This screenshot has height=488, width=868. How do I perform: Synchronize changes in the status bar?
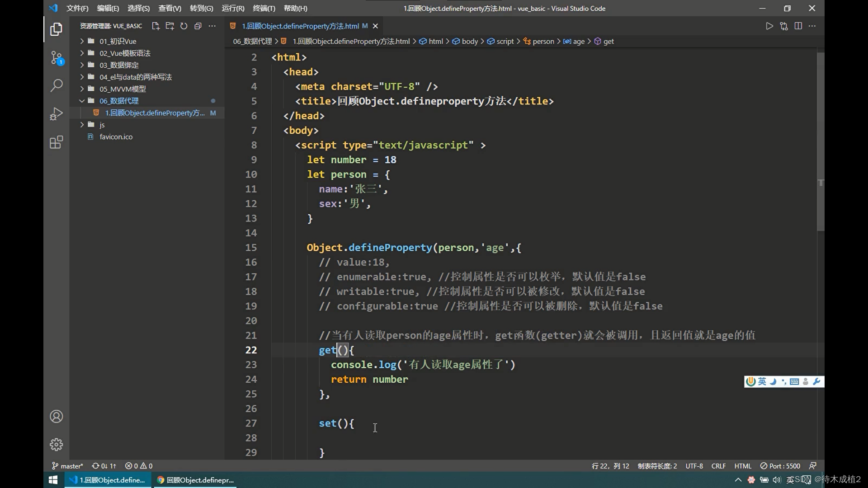click(104, 466)
